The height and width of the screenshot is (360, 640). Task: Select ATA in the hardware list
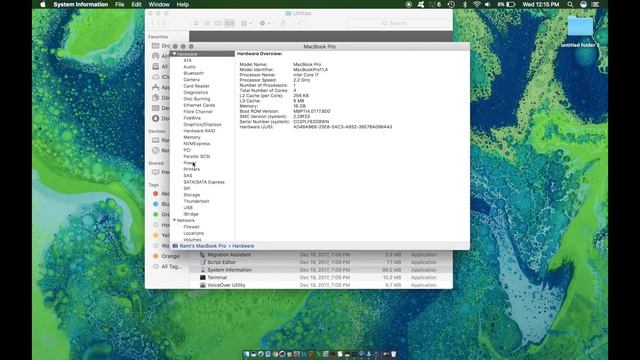click(x=187, y=60)
